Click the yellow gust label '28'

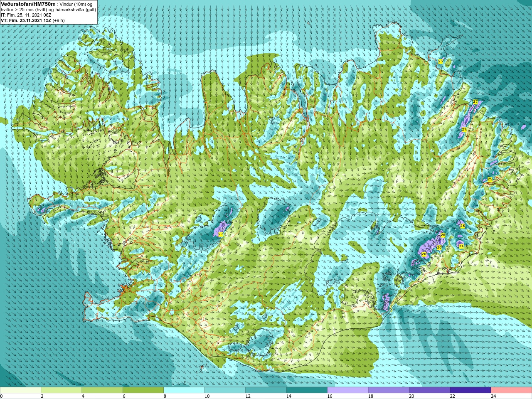[443, 235]
